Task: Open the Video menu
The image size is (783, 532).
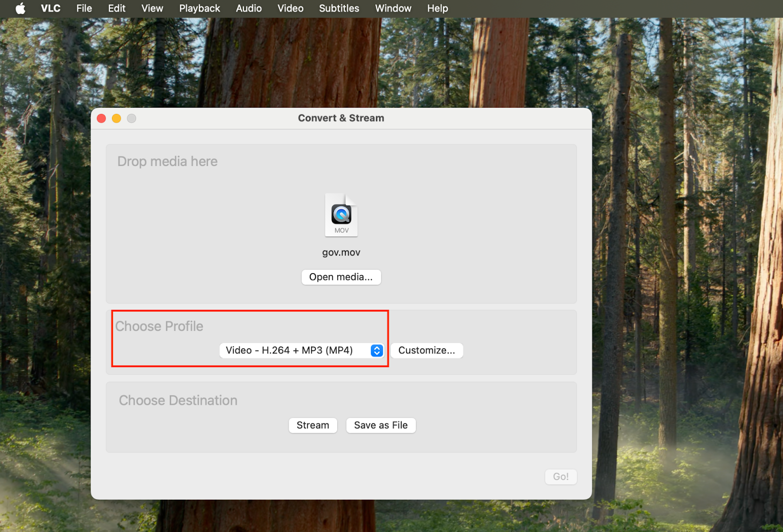Action: pos(290,8)
